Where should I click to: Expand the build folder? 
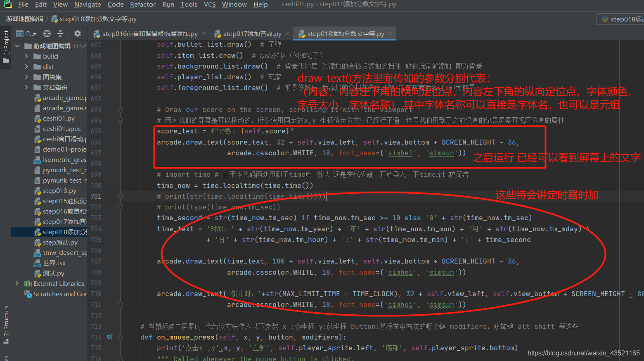point(26,56)
